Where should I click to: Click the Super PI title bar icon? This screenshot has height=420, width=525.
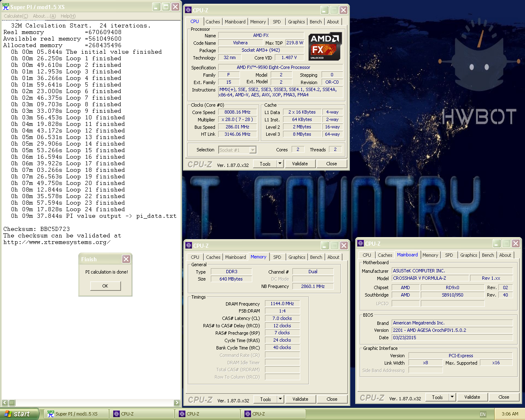click(x=6, y=7)
